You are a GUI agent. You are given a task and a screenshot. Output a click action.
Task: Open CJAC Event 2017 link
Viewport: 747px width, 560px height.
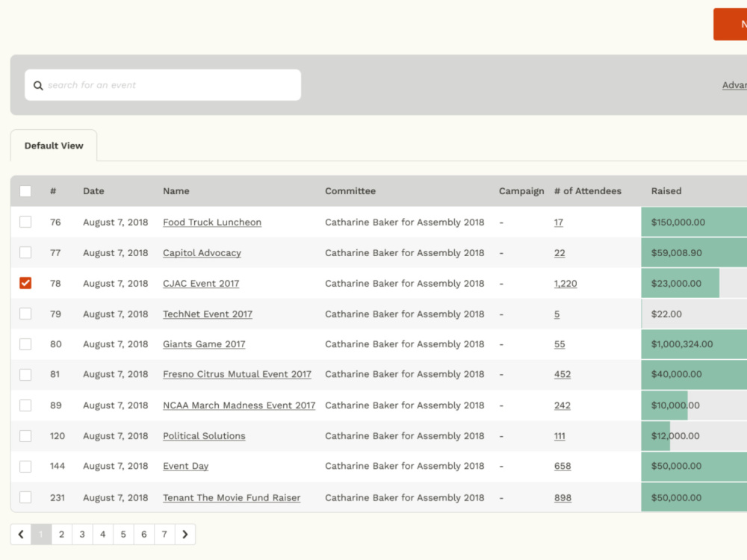[x=201, y=283]
